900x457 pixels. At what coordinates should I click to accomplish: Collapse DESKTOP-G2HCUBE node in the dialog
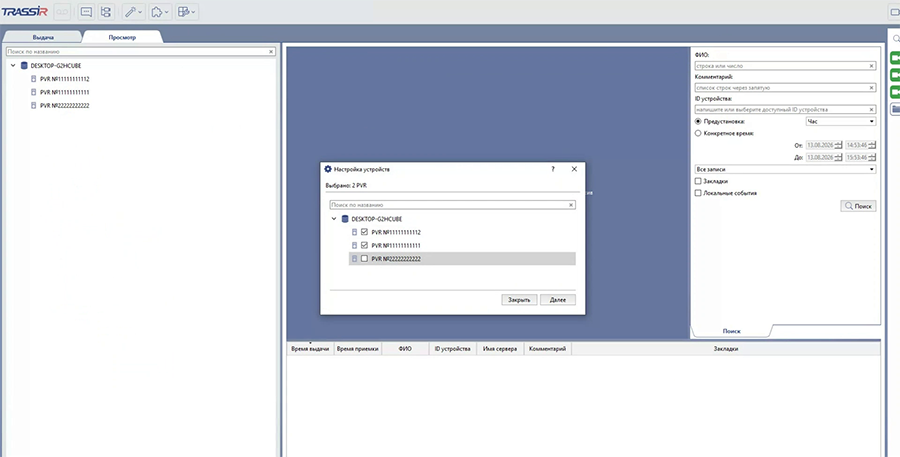(334, 219)
